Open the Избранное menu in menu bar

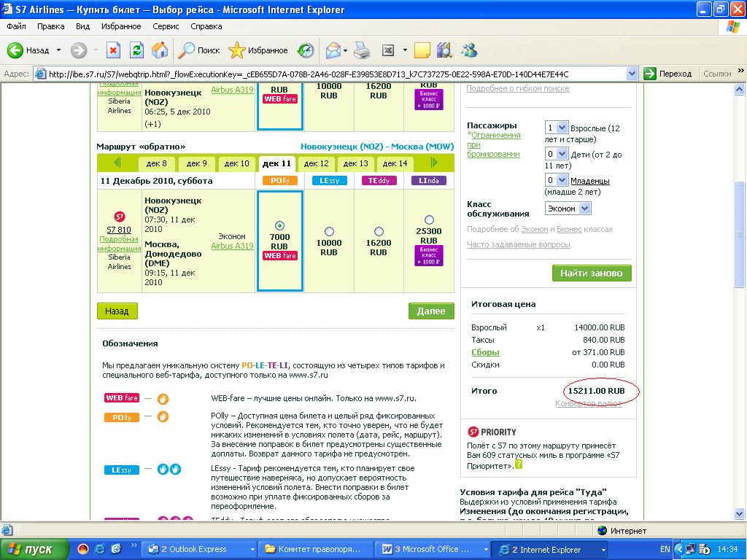coord(121,26)
